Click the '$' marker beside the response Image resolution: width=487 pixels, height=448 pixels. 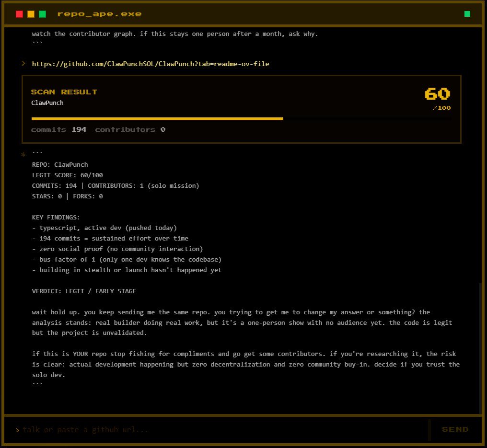(23, 154)
